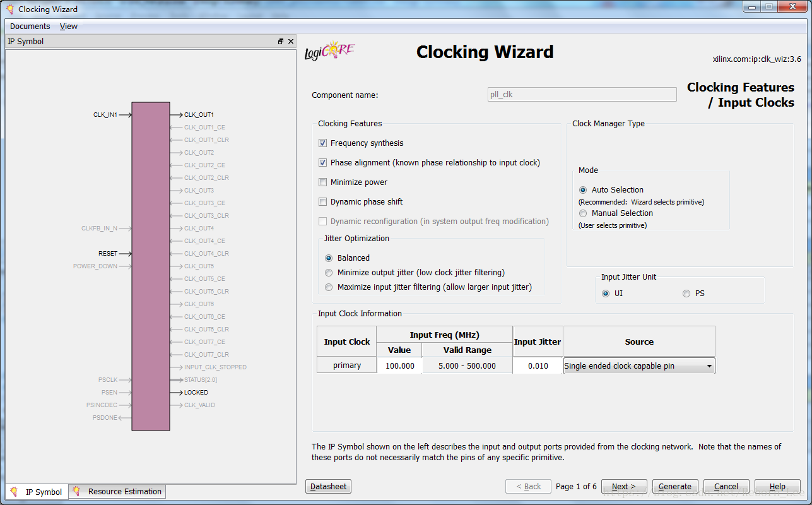Set Input Jitter Unit to PS

click(686, 294)
